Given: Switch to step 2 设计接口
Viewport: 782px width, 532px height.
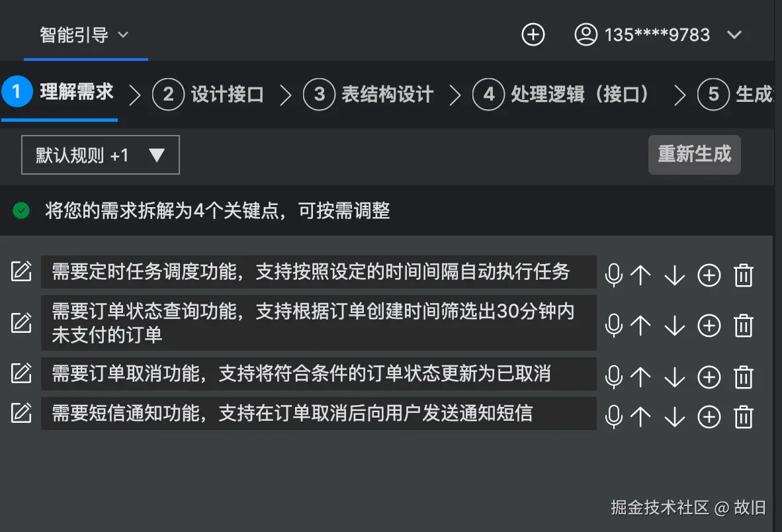Looking at the screenshot, I should 208,95.
